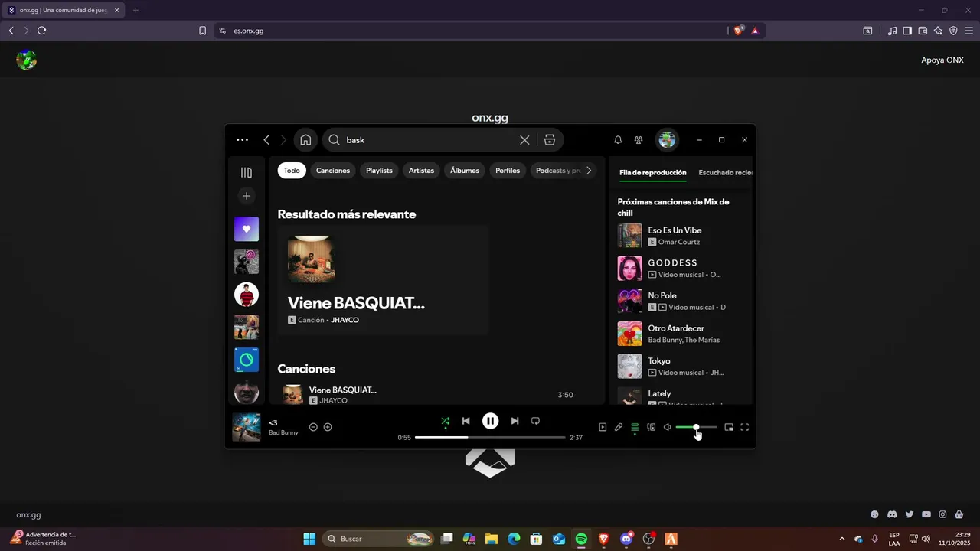Viewport: 980px width, 551px height.
Task: Open the red-shirt artist in sidebar
Action: coord(247,295)
